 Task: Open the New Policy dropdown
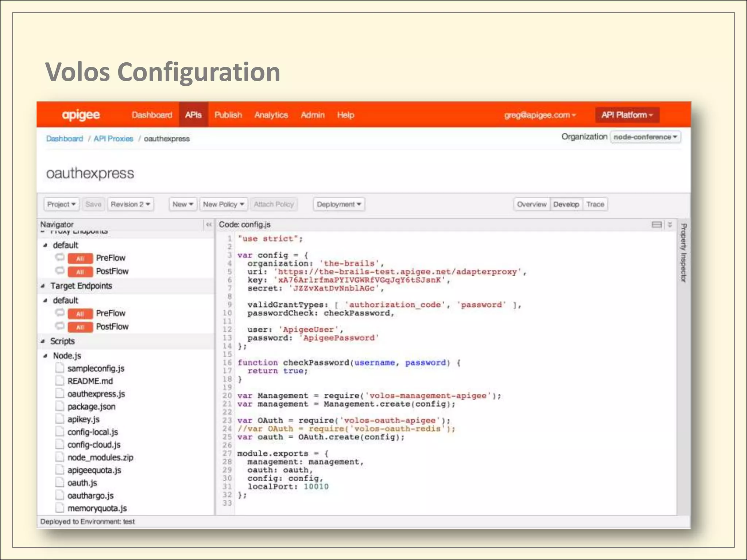(x=224, y=204)
